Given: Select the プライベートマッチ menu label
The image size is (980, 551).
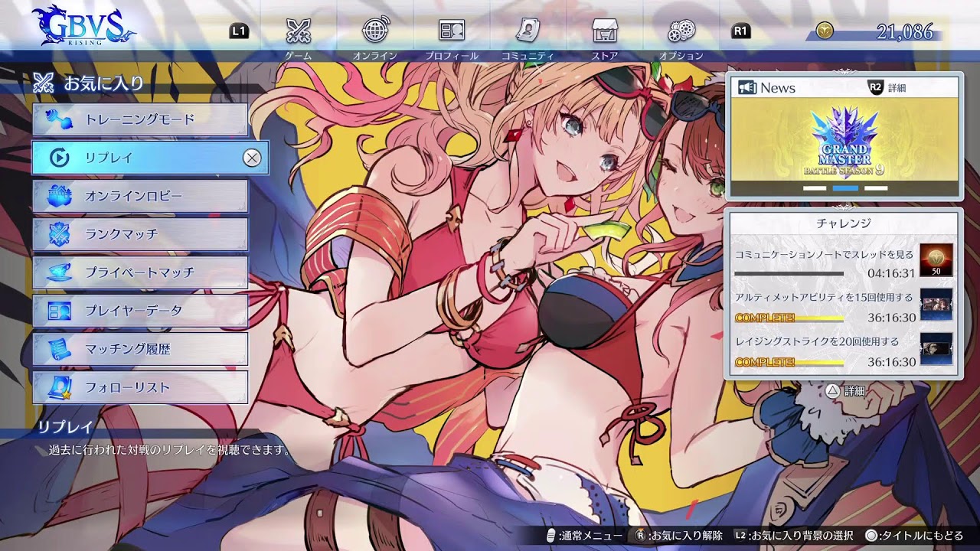Looking at the screenshot, I should 139,272.
